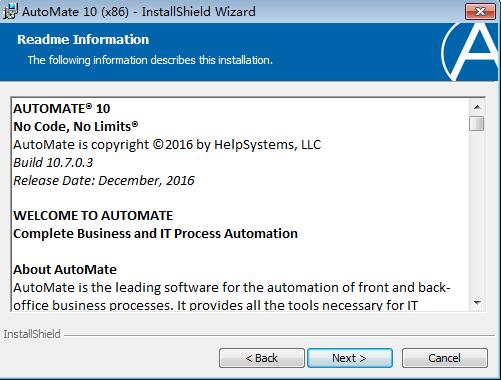Click the 'Readme Information' heading
The width and height of the screenshot is (501, 380).
[83, 40]
